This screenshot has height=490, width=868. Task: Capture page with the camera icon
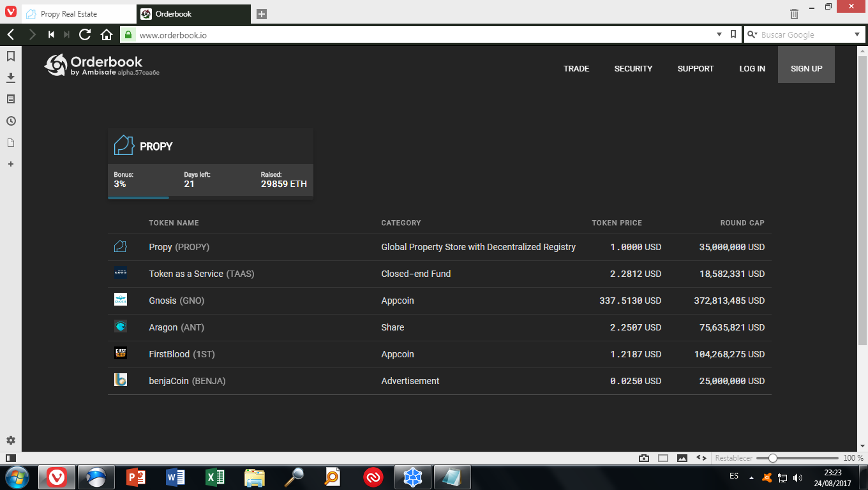(644, 458)
